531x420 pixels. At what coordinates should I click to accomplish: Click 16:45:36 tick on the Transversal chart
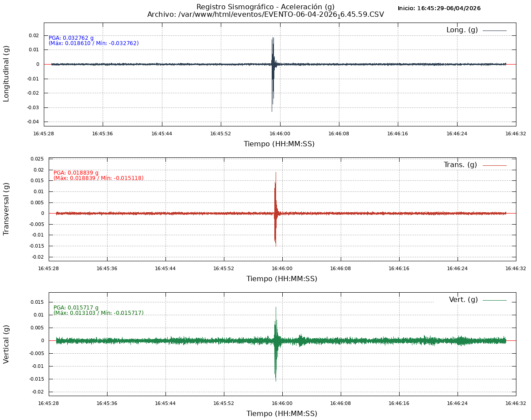click(107, 268)
